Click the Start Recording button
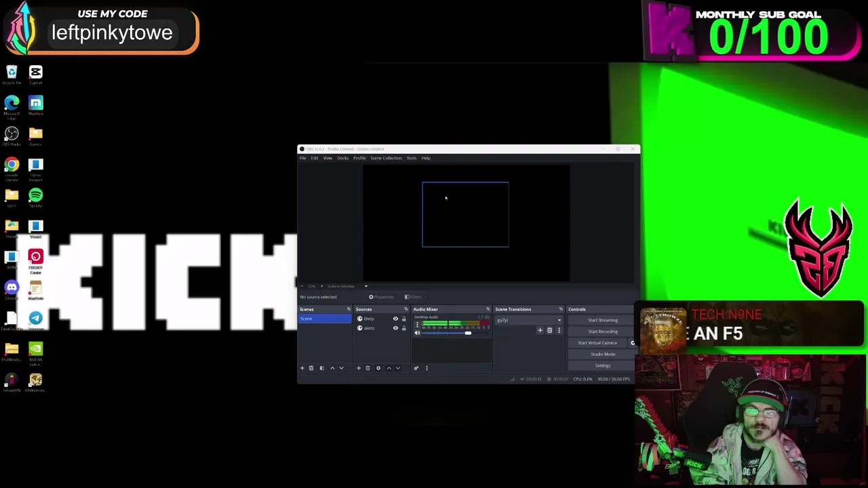Screen dimensions: 868x488 click(602, 331)
